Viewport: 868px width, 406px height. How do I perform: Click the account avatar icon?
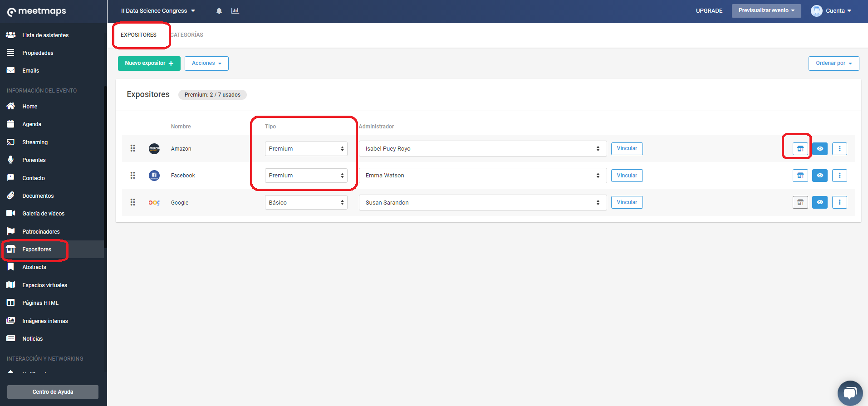point(817,11)
